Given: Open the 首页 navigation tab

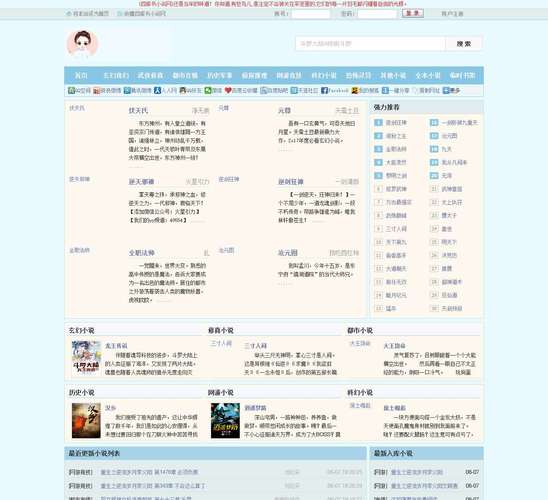Looking at the screenshot, I should (81, 75).
